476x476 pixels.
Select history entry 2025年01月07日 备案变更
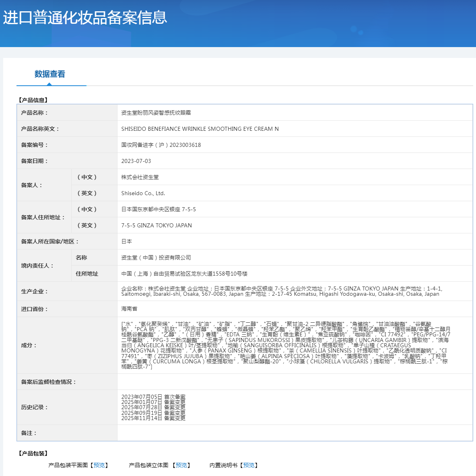(153, 402)
